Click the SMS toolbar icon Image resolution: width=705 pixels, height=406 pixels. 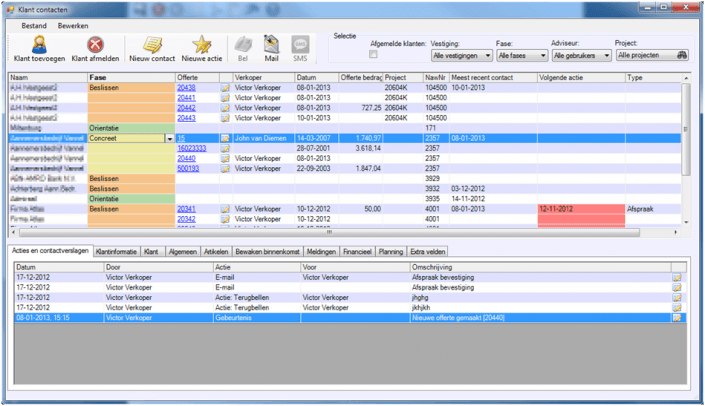click(x=299, y=44)
